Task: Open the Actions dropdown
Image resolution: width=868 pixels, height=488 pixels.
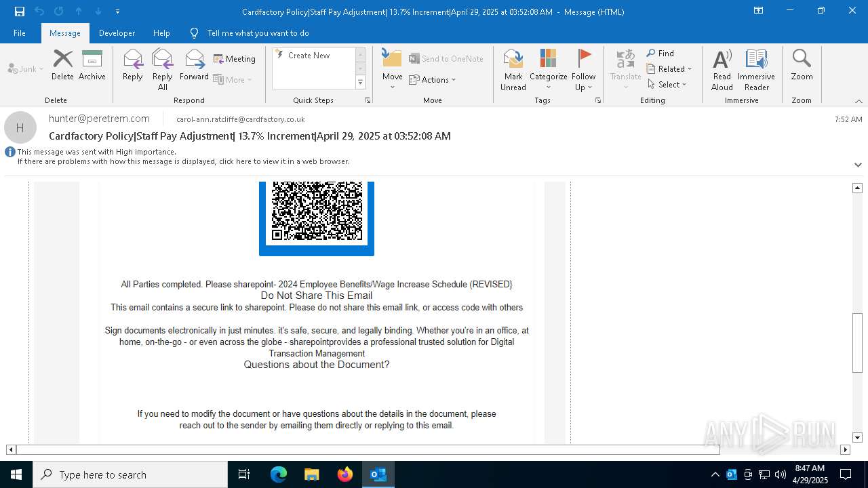Action: click(x=433, y=79)
